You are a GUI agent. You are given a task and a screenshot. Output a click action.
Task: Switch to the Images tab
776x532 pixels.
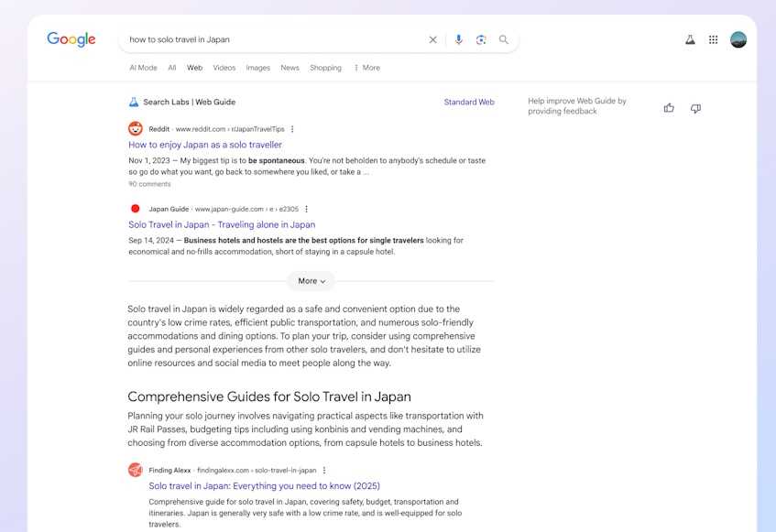(257, 68)
